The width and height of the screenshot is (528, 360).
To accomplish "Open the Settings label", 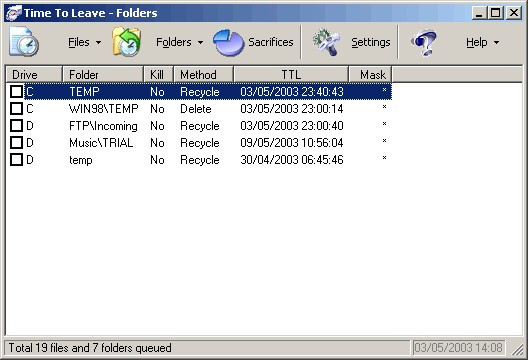I will coord(371,42).
